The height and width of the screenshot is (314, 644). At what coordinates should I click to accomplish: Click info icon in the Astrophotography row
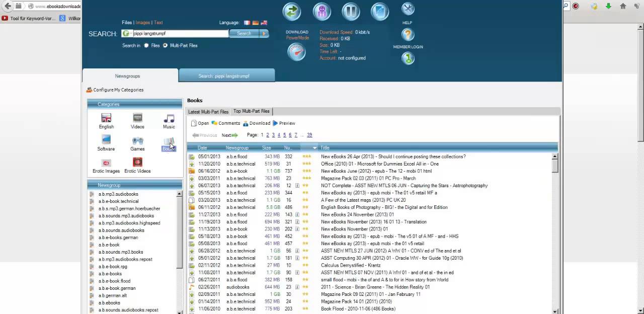[x=297, y=186]
